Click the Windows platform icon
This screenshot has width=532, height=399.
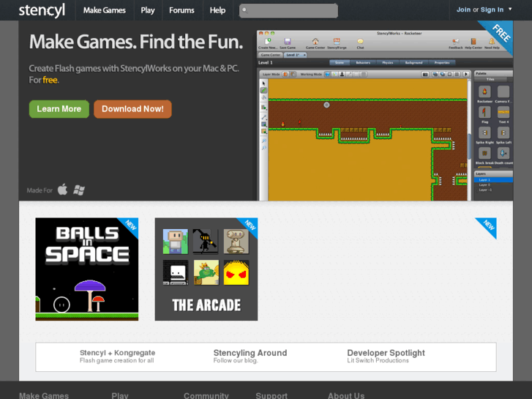(x=79, y=190)
